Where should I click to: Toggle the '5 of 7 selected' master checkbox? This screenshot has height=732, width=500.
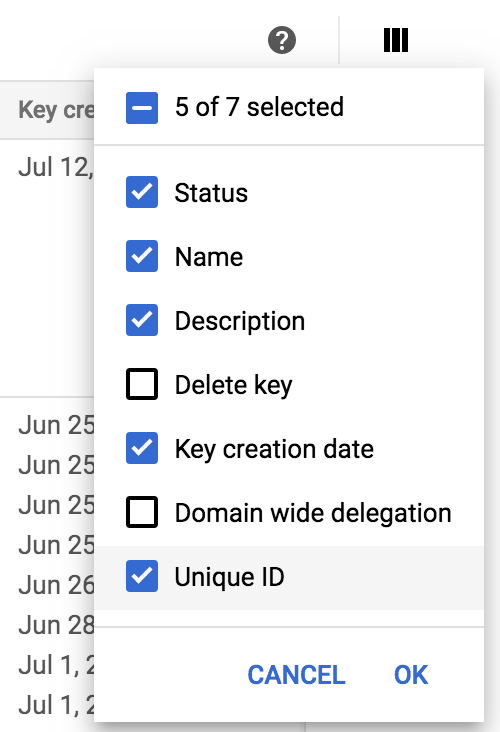click(x=142, y=108)
